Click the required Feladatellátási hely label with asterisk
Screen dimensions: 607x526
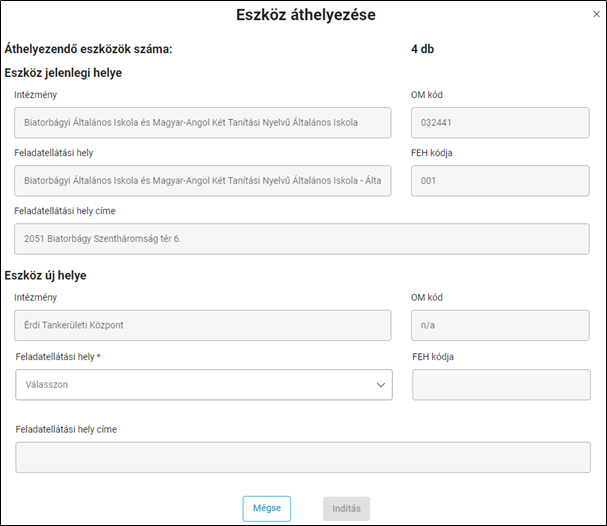pyautogui.click(x=58, y=357)
